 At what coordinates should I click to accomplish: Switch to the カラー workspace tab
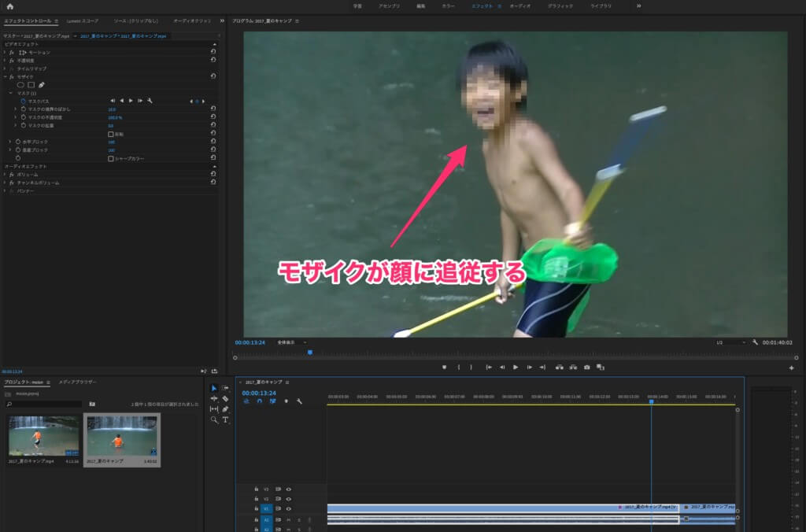[448, 6]
